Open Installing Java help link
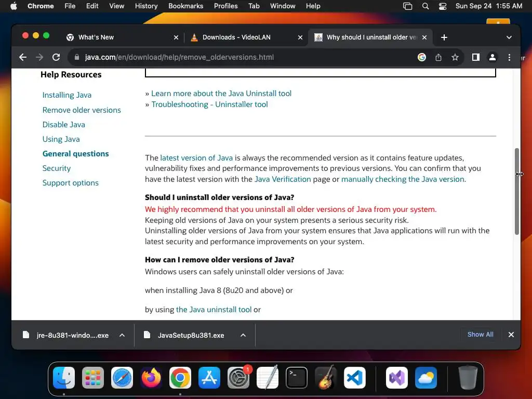The image size is (532, 399). point(67,96)
